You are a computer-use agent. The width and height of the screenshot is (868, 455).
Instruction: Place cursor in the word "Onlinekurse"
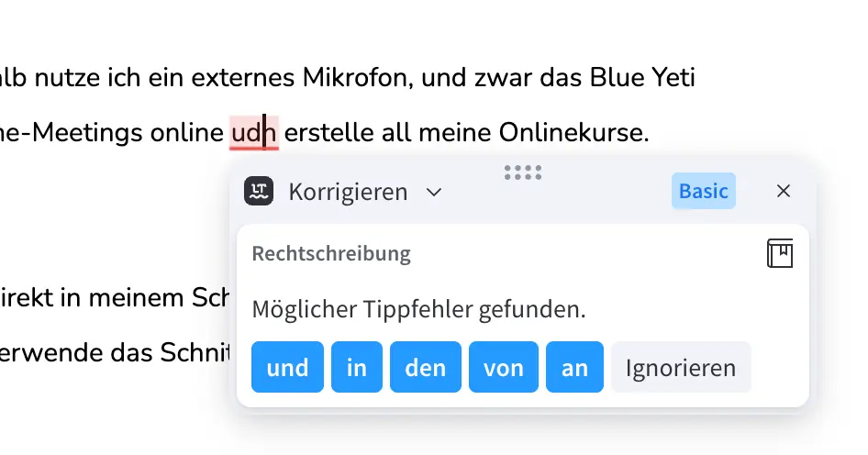coord(572,133)
